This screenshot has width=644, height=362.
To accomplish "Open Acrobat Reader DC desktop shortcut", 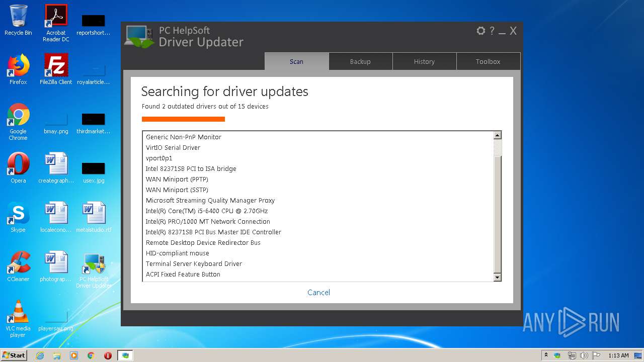I will (x=56, y=23).
